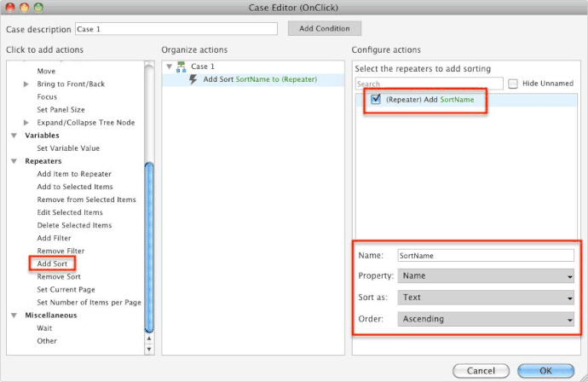Uncheck the (Repeater) Add SortName checkbox

point(375,99)
